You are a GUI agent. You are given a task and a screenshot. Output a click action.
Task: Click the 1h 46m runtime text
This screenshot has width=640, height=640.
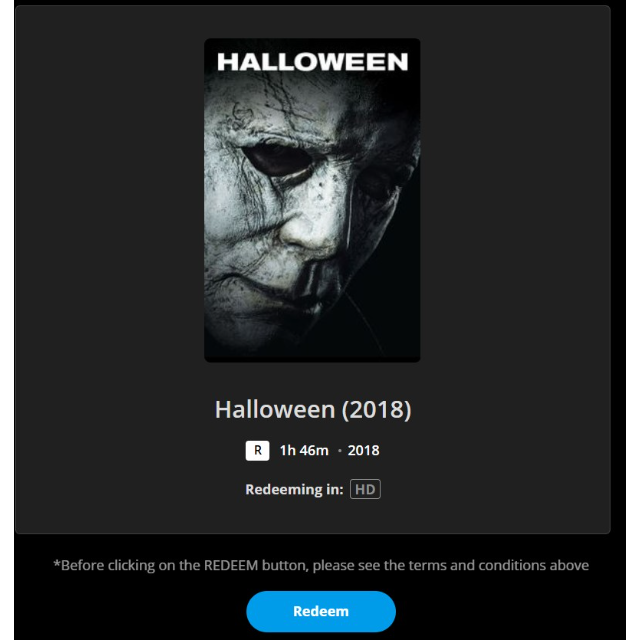[304, 450]
